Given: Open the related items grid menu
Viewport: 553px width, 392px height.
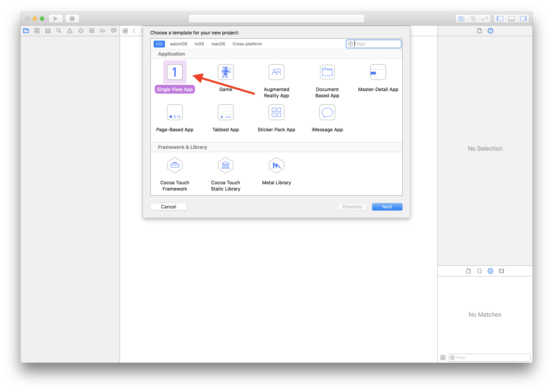Looking at the screenshot, I should click(x=125, y=31).
